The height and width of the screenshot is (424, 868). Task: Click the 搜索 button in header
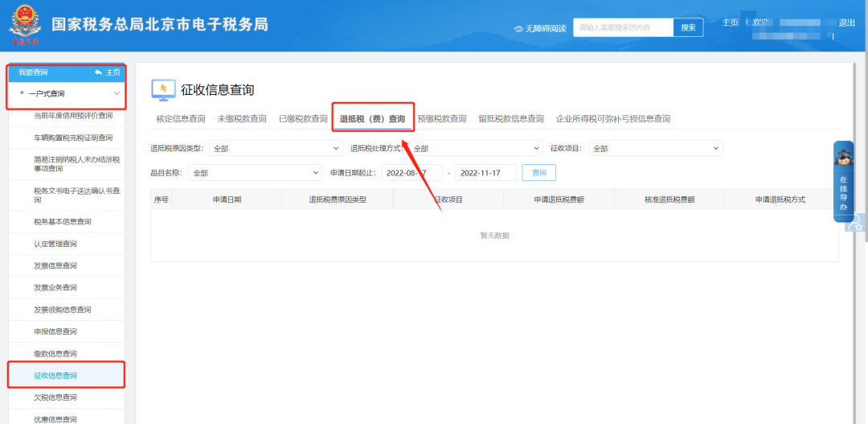coord(688,27)
